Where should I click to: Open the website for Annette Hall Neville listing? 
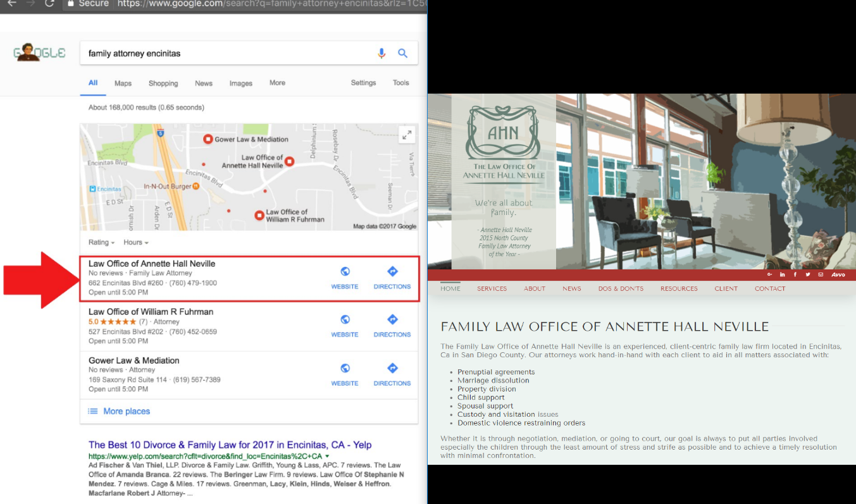345,278
